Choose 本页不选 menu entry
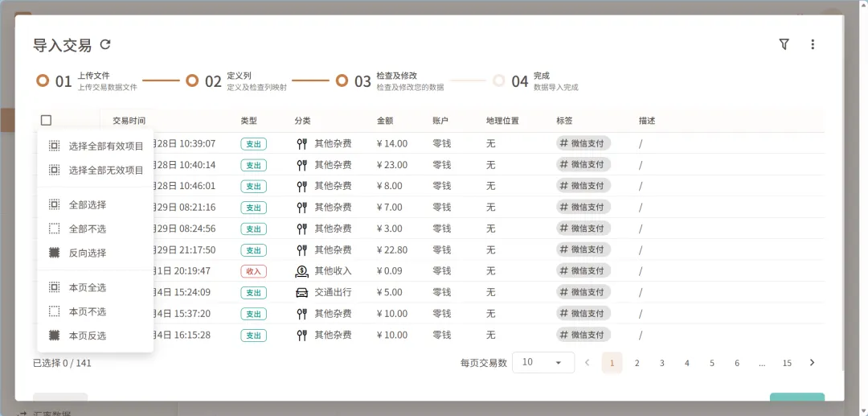 (95, 312)
